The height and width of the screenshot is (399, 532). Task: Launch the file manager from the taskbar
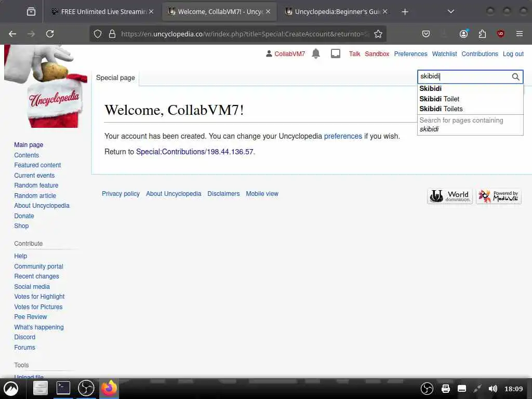pos(41,388)
